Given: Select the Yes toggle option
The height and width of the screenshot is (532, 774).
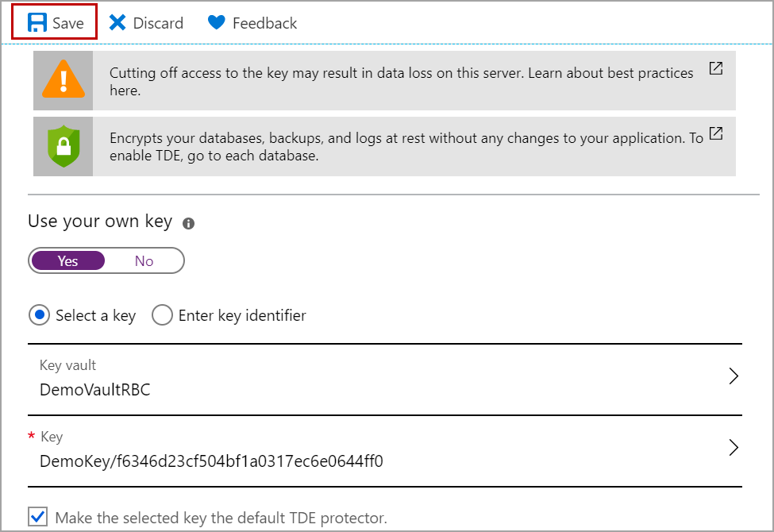Looking at the screenshot, I should [68, 261].
